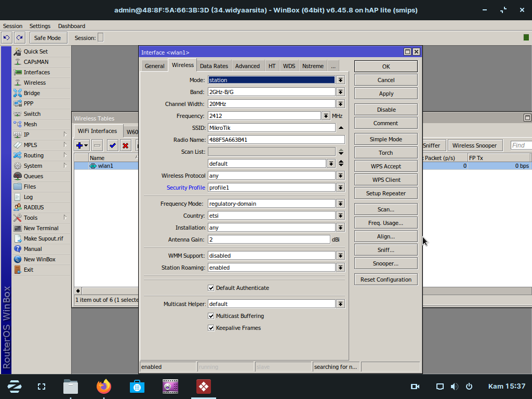The height and width of the screenshot is (399, 532).
Task: Switch to the Data Rates tab
Action: (214, 66)
